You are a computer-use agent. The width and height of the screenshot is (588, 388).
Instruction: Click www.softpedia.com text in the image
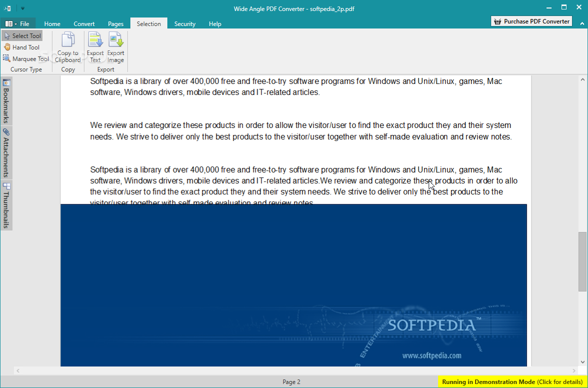click(432, 355)
